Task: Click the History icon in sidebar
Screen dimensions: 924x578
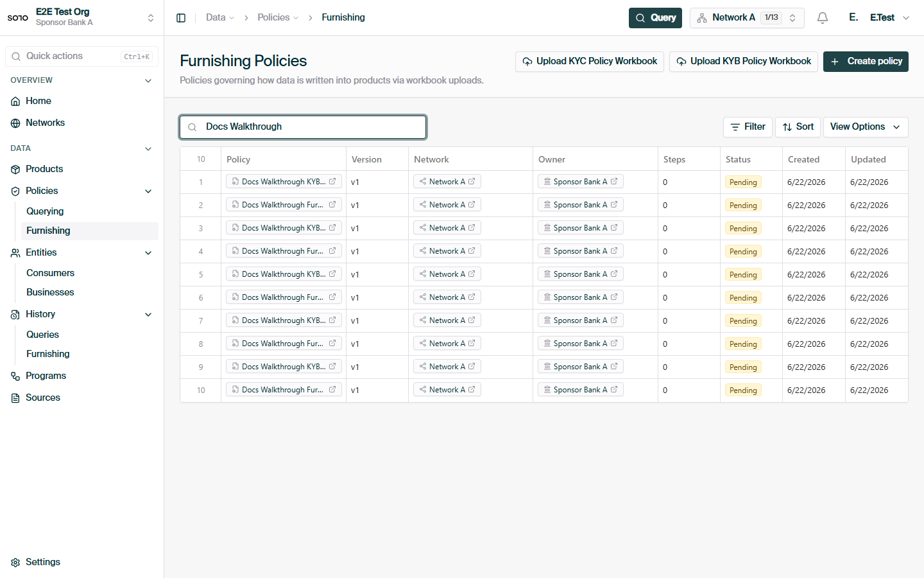Action: (15, 315)
